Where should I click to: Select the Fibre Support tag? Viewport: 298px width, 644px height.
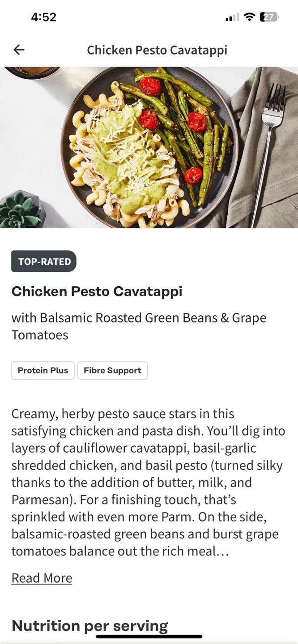click(x=112, y=370)
